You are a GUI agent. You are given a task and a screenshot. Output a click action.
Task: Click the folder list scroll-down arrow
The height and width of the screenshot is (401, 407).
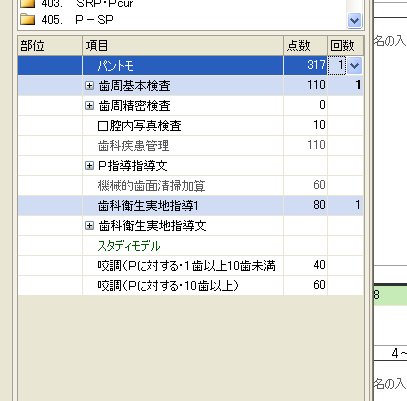354,21
